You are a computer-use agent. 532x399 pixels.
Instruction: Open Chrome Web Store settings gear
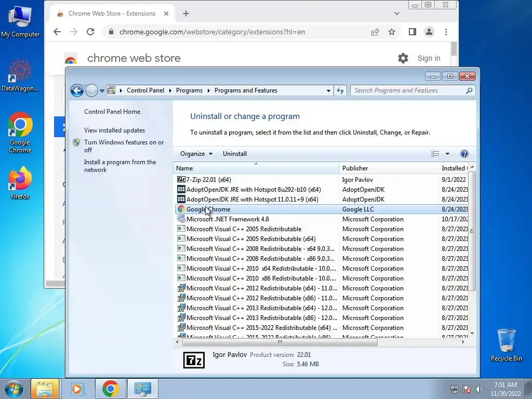(x=403, y=58)
